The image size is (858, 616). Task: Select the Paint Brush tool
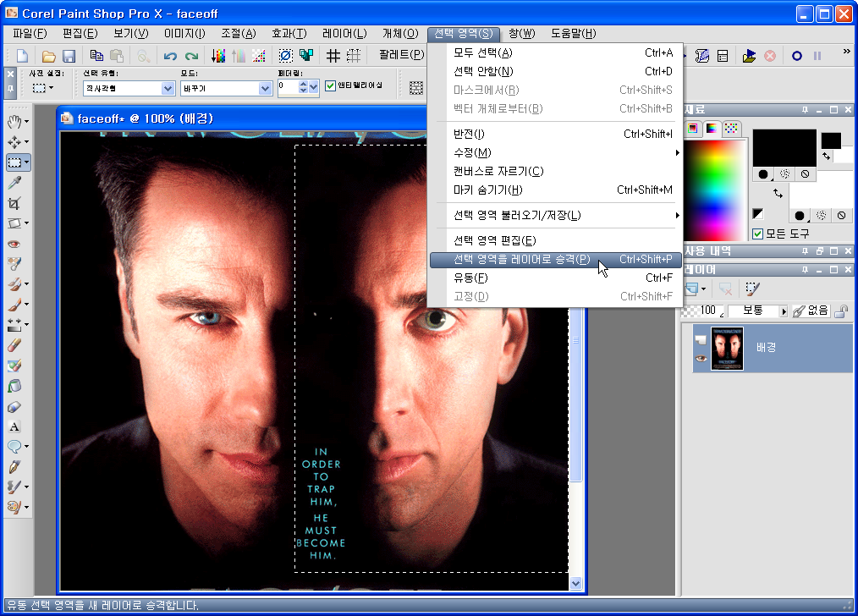coord(14,304)
